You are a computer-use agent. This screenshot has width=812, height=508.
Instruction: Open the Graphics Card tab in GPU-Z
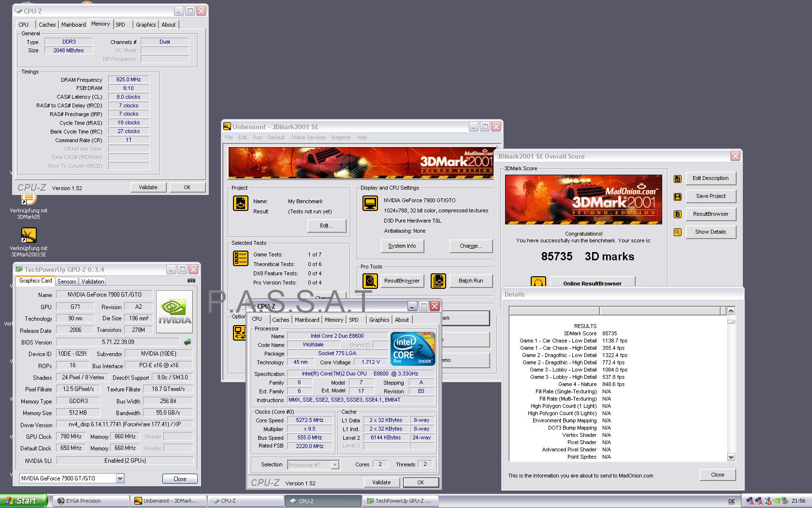35,281
